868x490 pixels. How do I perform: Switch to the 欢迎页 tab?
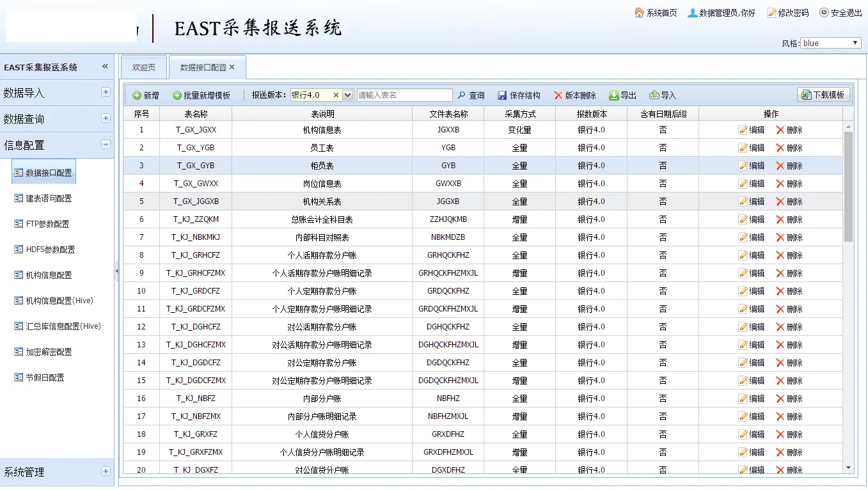point(144,67)
